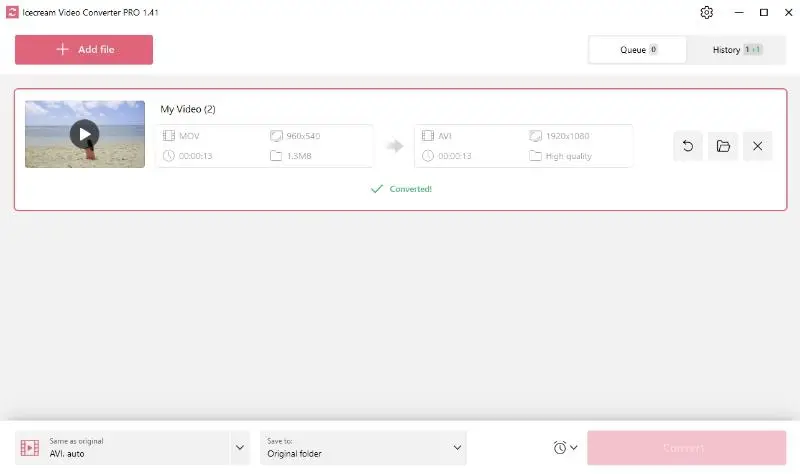800x474 pixels.
Task: Expand the output format dropdown arrow
Action: [240, 447]
